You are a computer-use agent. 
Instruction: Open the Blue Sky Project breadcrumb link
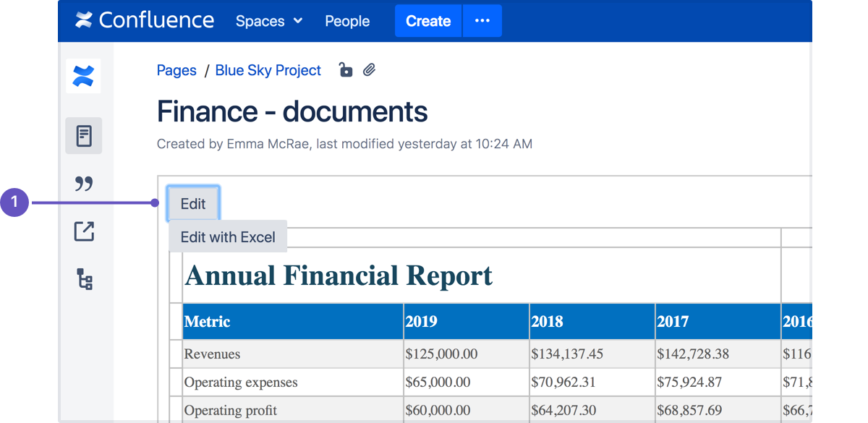point(268,70)
